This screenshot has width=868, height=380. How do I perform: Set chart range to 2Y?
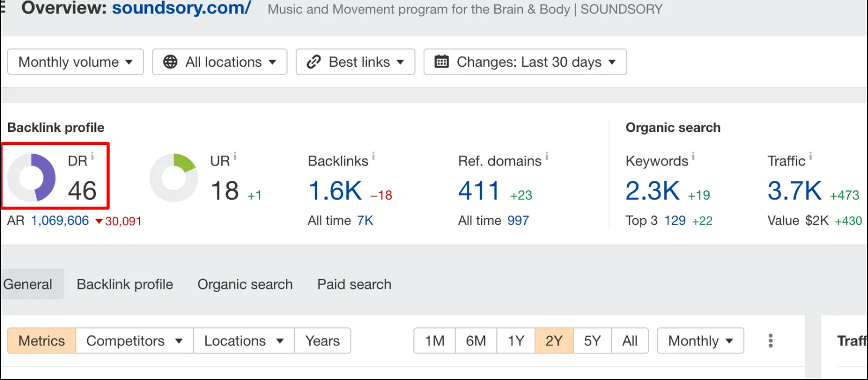point(554,341)
